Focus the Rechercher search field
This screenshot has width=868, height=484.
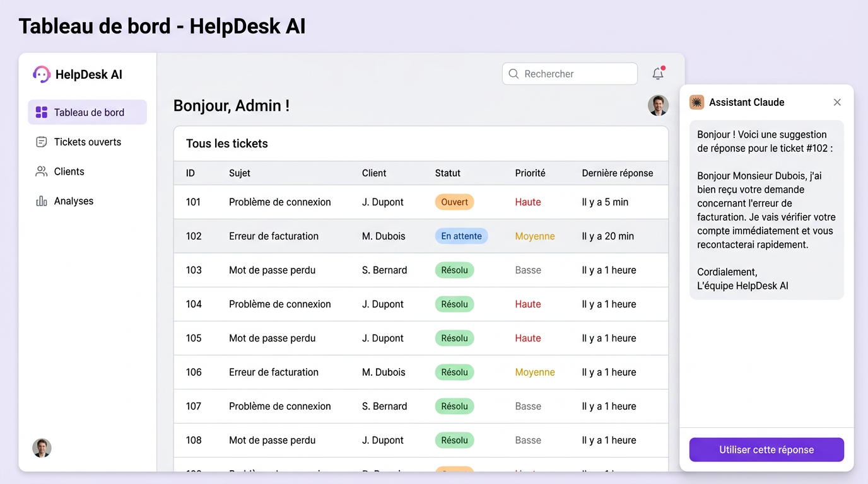click(x=570, y=74)
